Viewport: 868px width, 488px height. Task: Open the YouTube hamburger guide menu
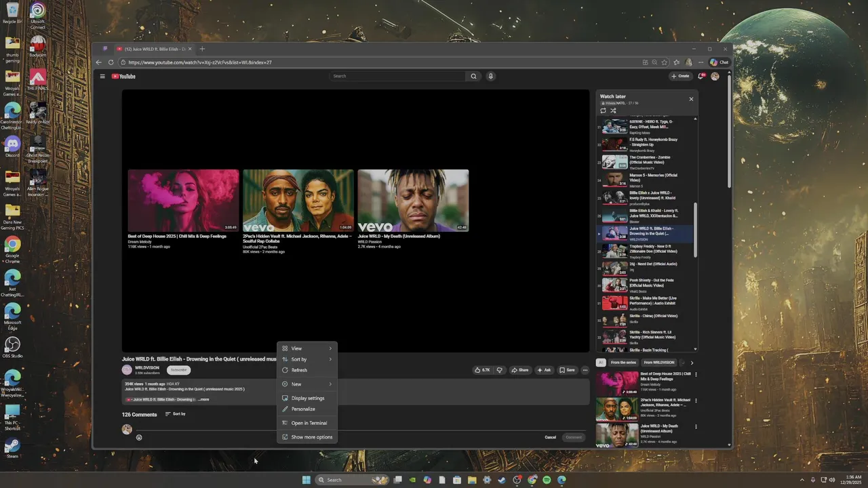[x=102, y=76]
